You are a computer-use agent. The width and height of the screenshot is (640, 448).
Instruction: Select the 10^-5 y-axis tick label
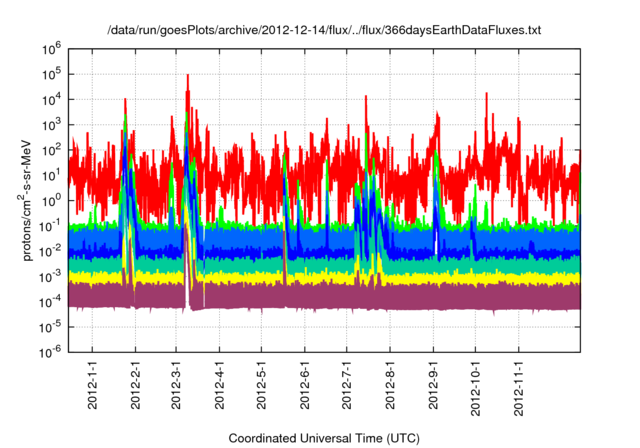coord(50,328)
